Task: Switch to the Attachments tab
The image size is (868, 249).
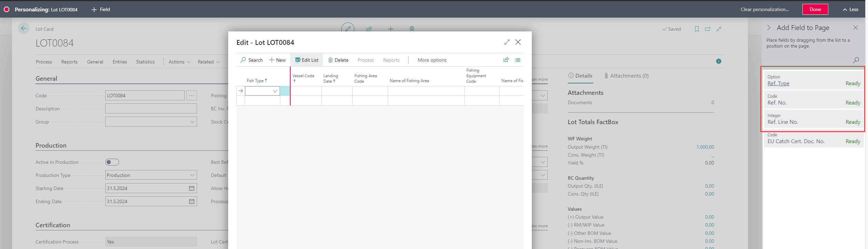Action: click(x=626, y=76)
